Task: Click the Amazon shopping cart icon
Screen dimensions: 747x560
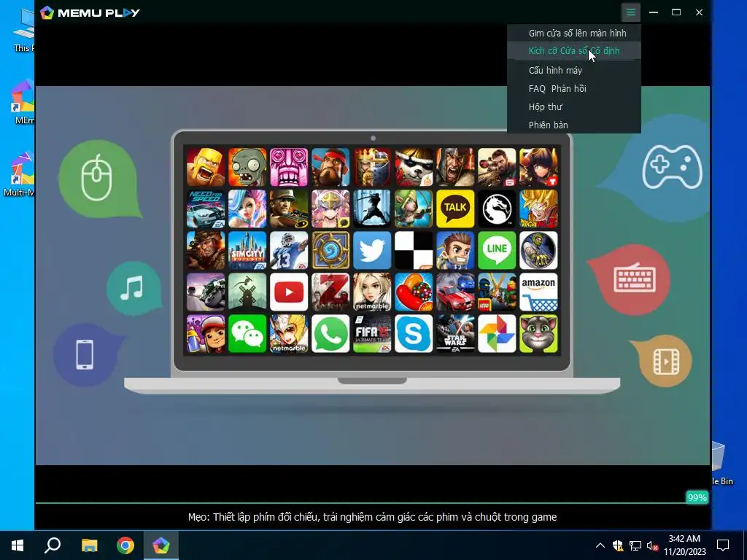Action: point(538,292)
